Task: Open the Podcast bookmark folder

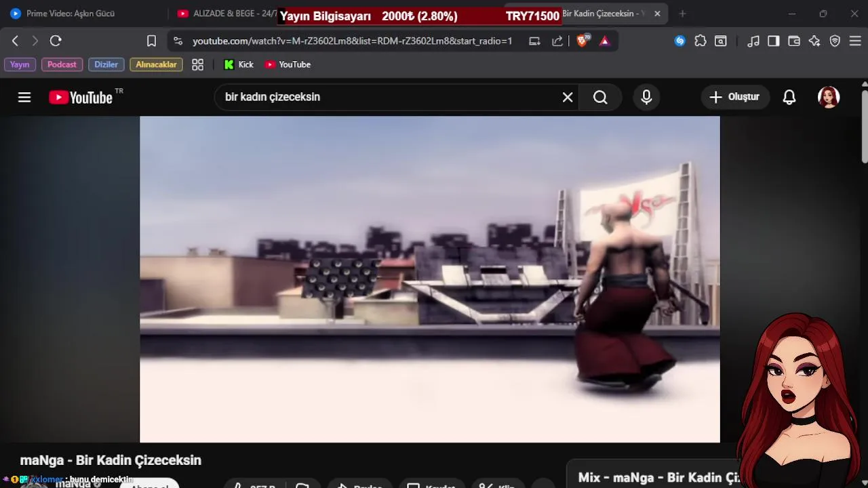Action: (x=62, y=64)
